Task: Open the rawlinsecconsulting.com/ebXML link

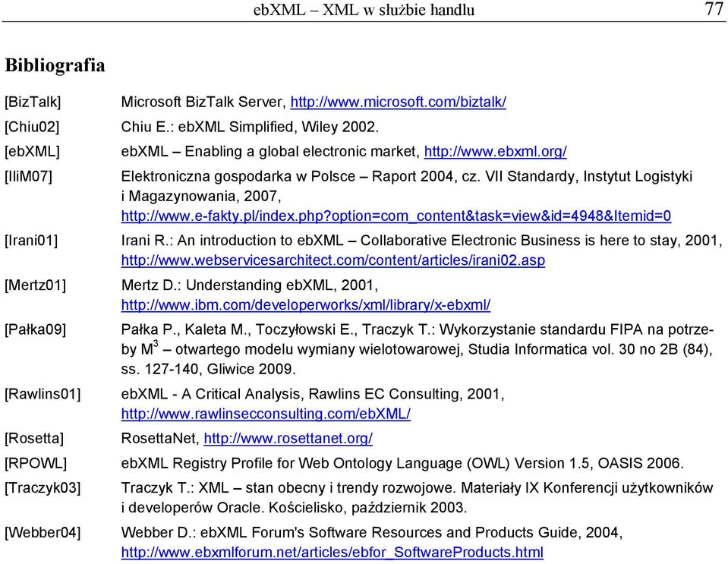Action: click(266, 414)
